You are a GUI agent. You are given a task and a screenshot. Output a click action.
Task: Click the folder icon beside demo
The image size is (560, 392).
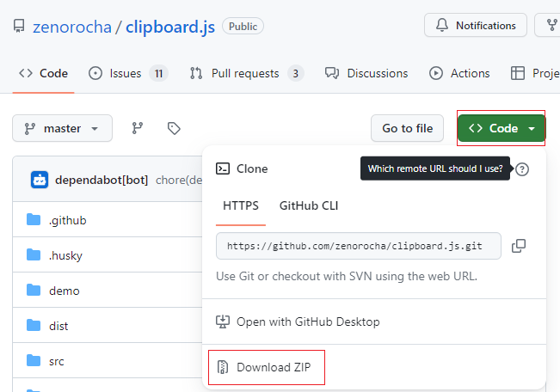click(x=34, y=290)
